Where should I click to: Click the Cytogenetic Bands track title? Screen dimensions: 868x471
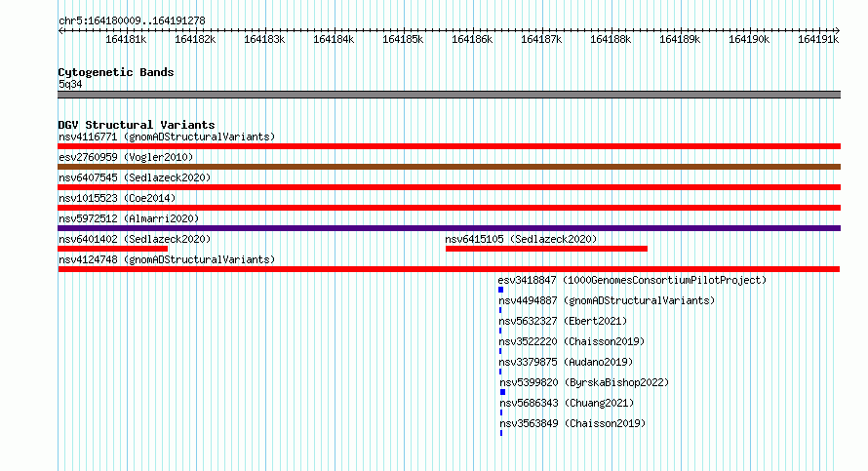point(116,72)
